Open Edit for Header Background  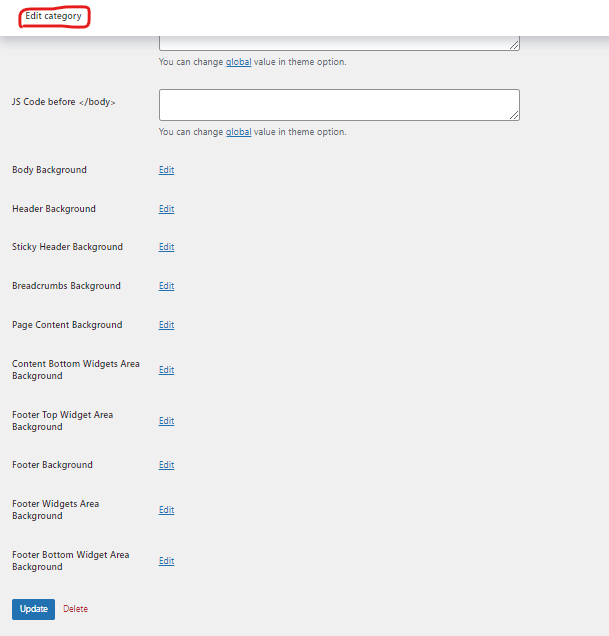pyautogui.click(x=166, y=209)
